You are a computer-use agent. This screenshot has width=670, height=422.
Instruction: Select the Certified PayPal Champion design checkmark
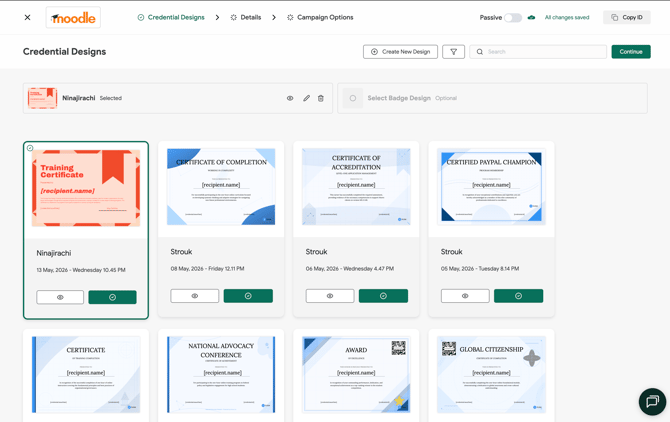(x=518, y=296)
